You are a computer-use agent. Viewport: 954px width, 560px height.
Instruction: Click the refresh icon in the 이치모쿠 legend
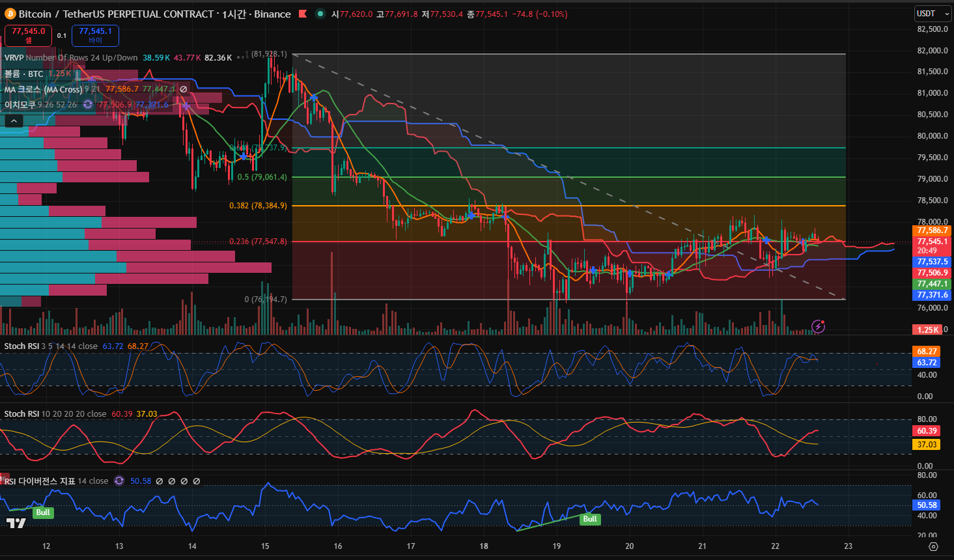pyautogui.click(x=88, y=104)
